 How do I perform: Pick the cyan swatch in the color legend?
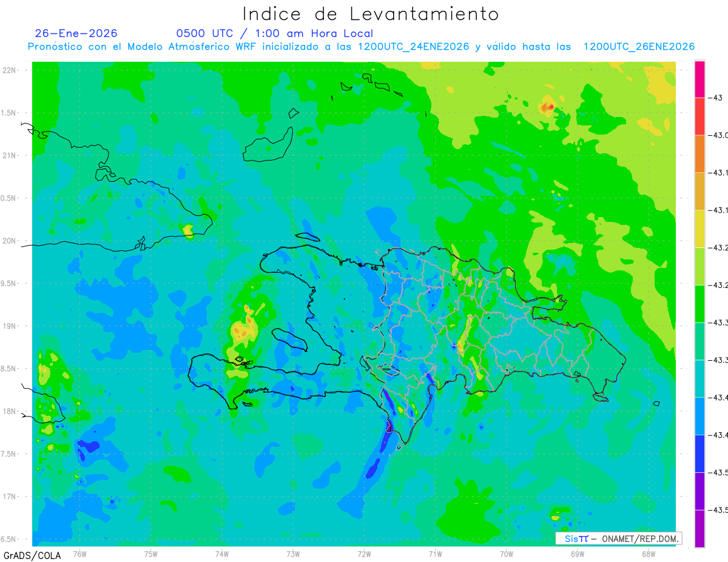[699, 378]
